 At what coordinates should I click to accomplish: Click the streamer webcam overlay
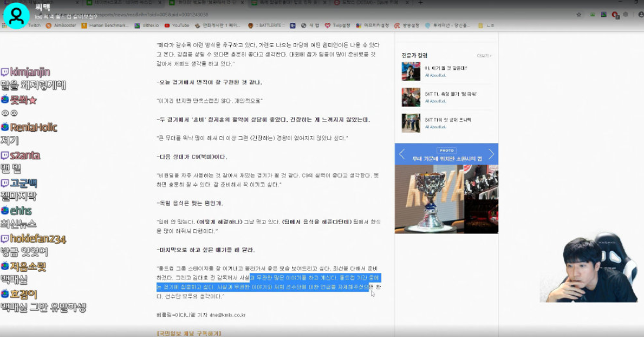tap(589, 267)
